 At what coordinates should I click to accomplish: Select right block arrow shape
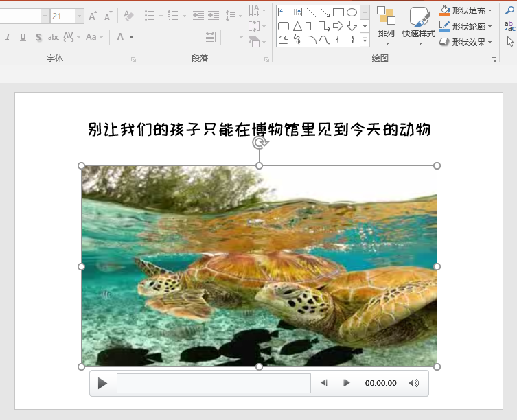(338, 26)
